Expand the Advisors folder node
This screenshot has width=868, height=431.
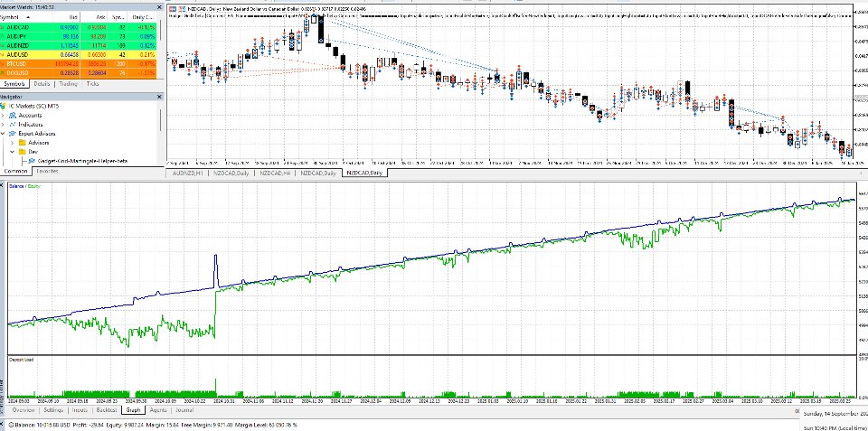pos(12,143)
